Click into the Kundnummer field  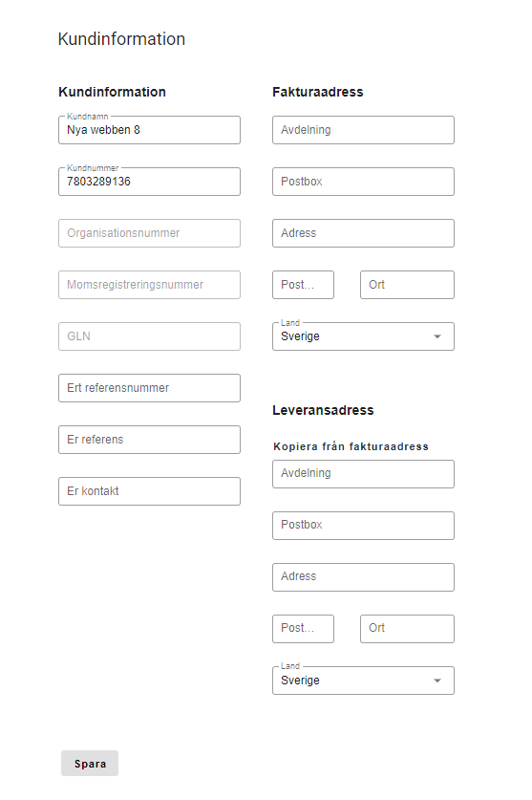click(x=149, y=182)
